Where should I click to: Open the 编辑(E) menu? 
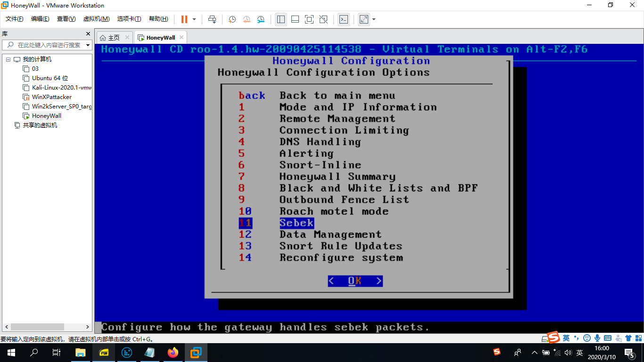tap(40, 19)
